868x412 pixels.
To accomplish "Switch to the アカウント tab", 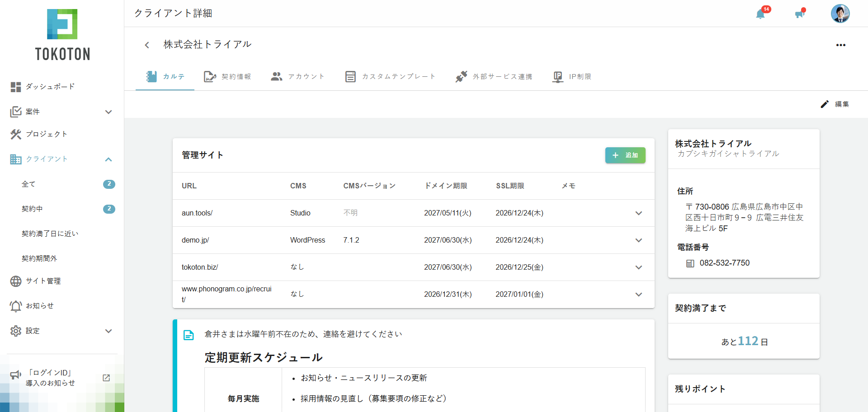I will [297, 77].
